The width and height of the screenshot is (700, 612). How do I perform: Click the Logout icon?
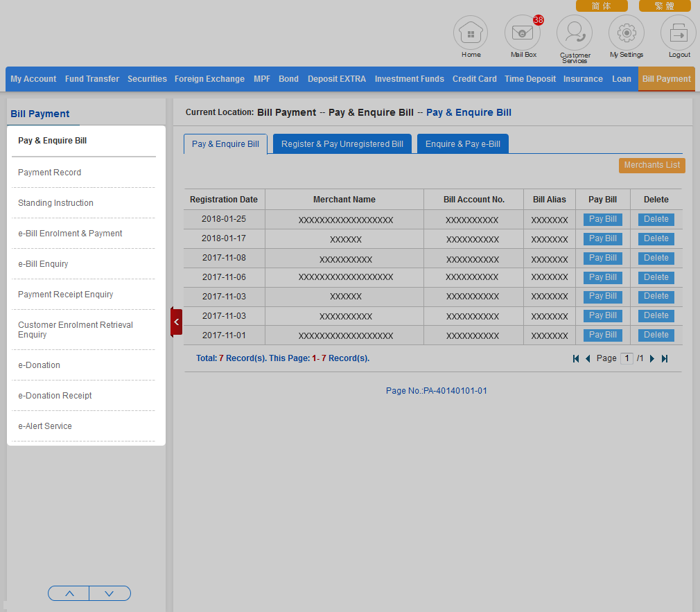pyautogui.click(x=679, y=33)
